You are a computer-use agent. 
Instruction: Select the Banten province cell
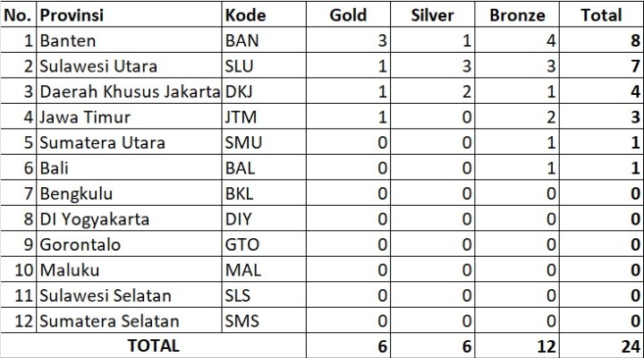(x=129, y=40)
